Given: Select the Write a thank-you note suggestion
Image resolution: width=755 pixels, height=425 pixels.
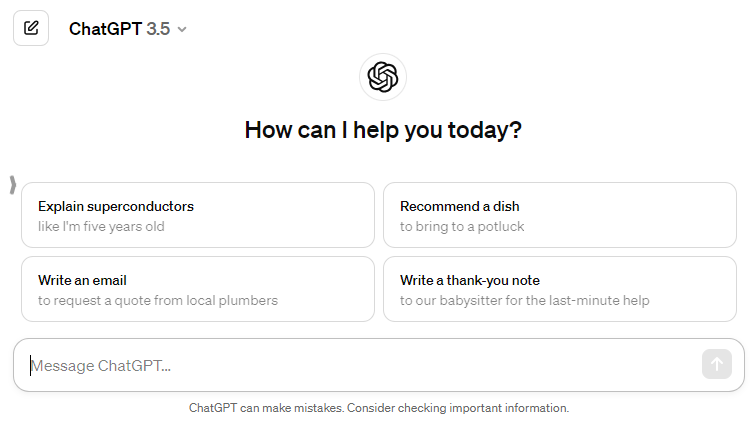Looking at the screenshot, I should tap(470, 280).
